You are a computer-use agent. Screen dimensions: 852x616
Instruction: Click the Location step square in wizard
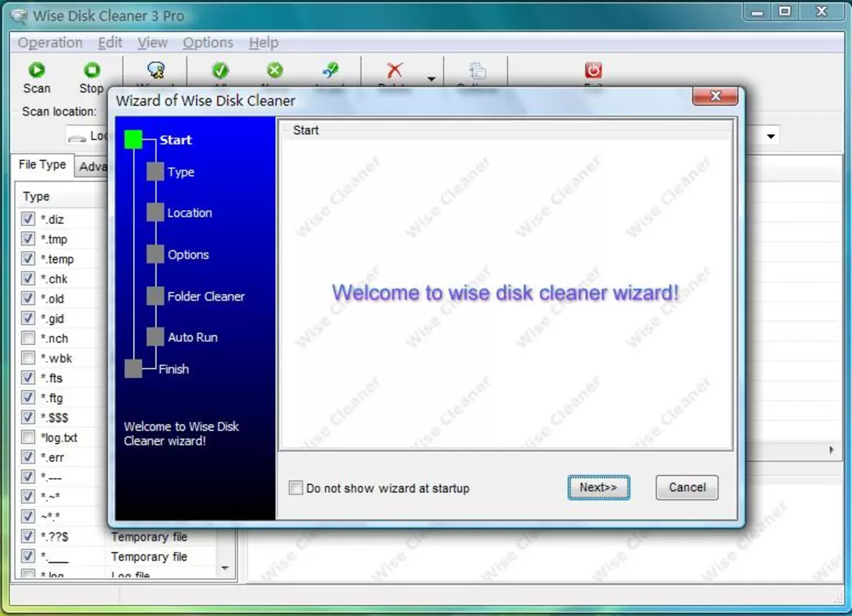pyautogui.click(x=156, y=213)
